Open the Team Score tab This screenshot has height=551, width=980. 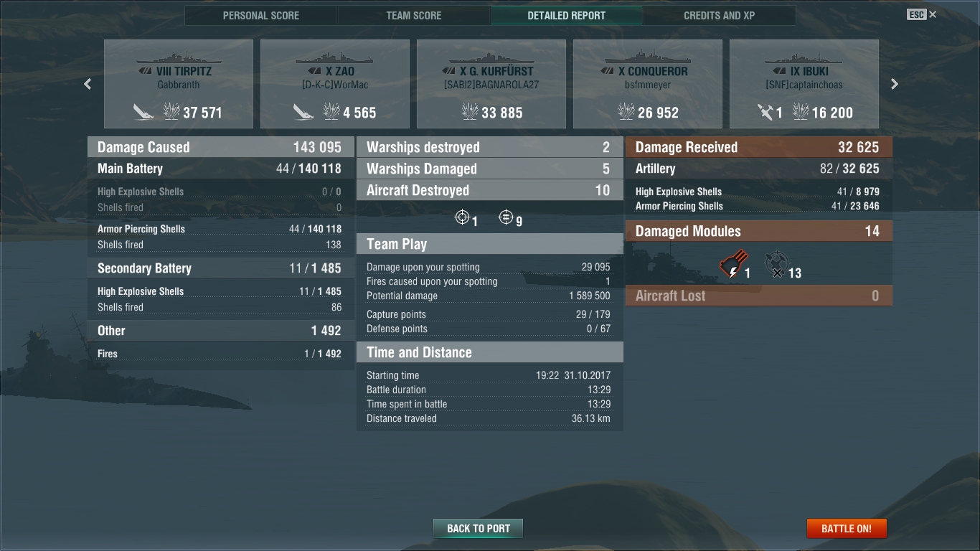click(414, 15)
